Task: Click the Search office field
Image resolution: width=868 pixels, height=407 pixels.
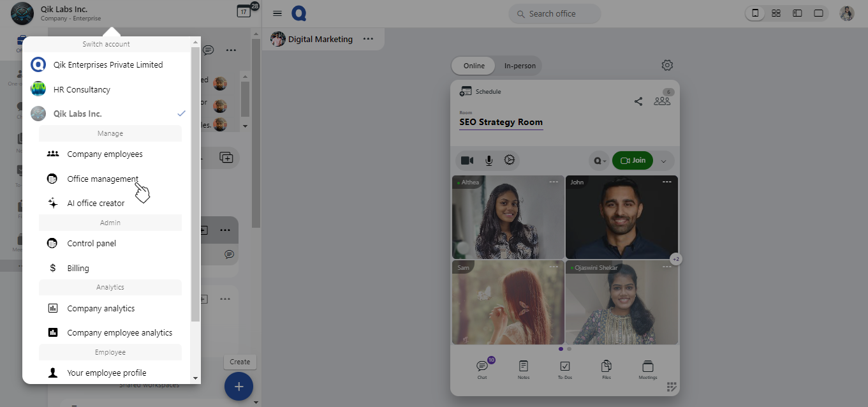Action: coord(555,14)
